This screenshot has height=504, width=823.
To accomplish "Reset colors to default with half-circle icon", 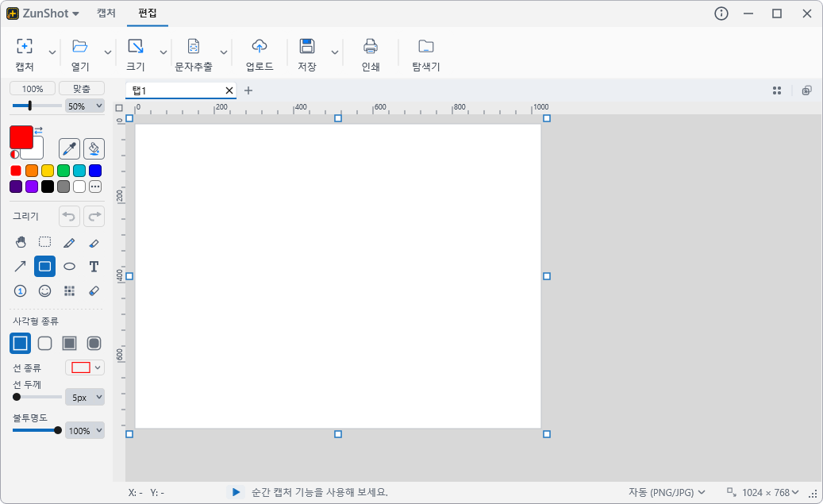I will coord(15,154).
